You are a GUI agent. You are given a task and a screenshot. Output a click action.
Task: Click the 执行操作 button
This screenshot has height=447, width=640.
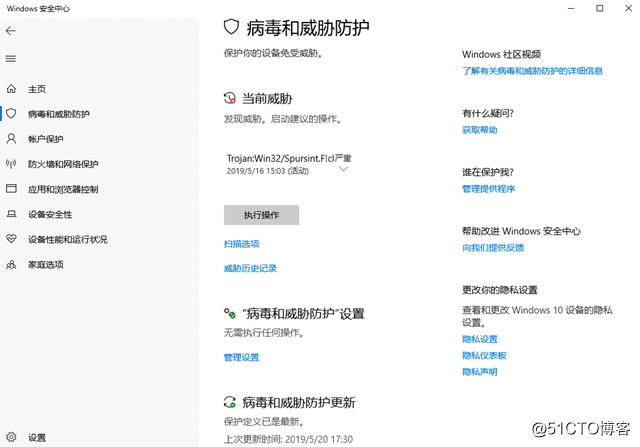coord(261,215)
